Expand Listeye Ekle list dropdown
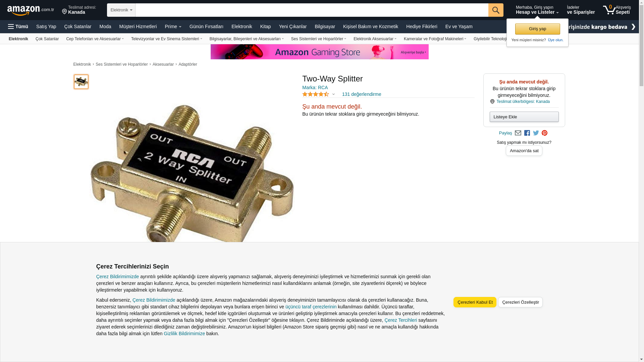 (524, 117)
